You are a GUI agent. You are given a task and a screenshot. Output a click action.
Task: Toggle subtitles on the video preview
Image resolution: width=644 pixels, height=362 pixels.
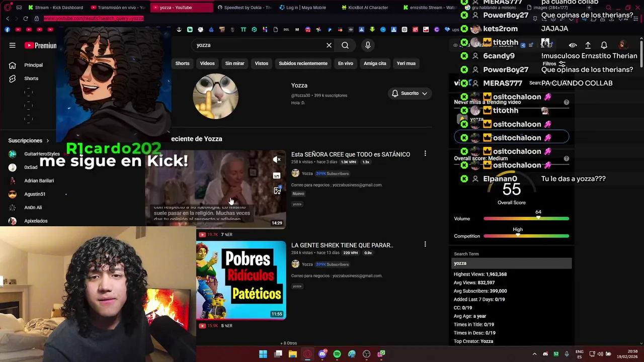(x=277, y=175)
